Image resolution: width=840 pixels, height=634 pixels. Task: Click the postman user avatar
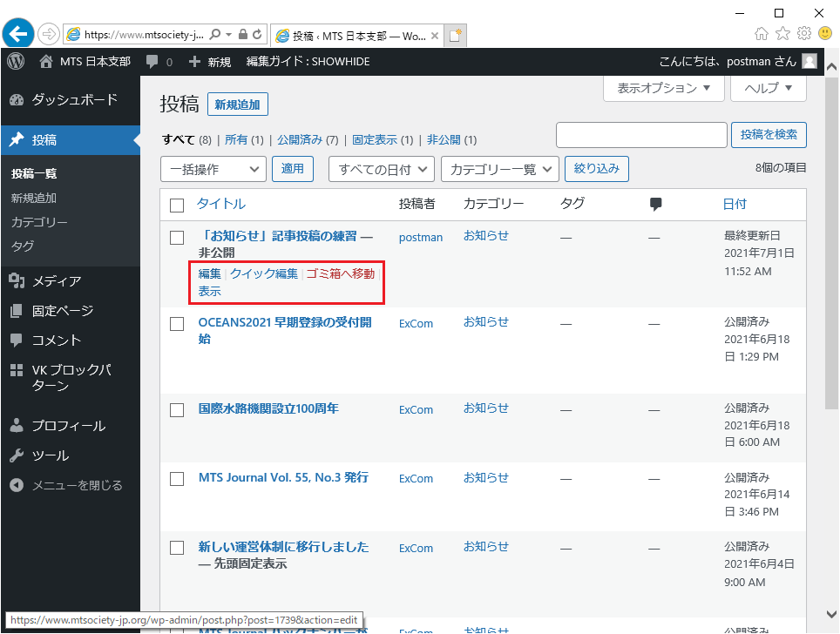pyautogui.click(x=810, y=62)
